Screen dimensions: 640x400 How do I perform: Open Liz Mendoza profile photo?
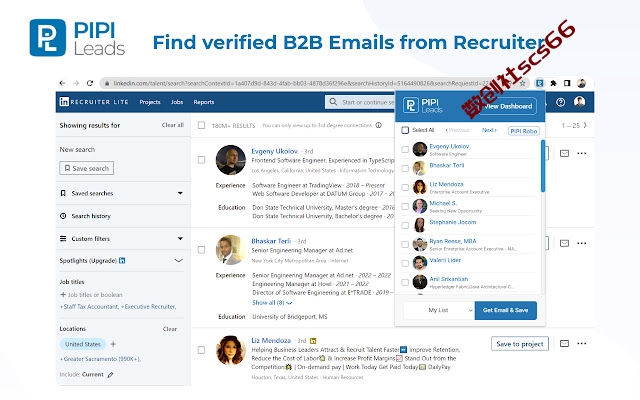click(231, 350)
